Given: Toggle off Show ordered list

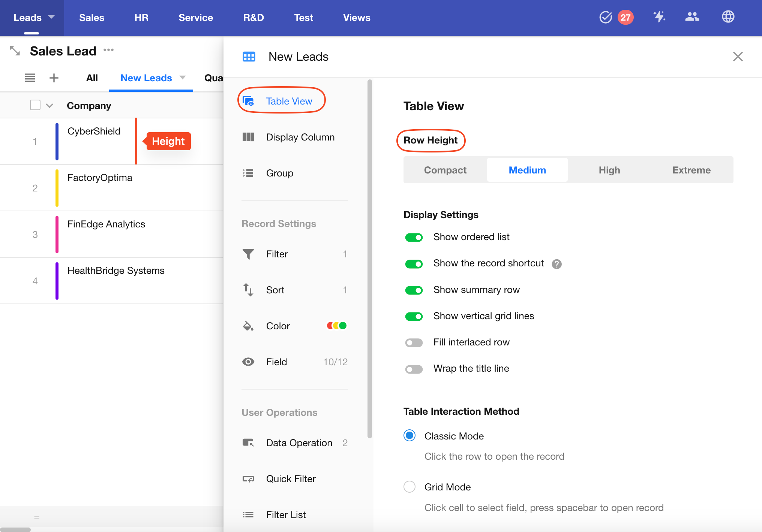Looking at the screenshot, I should click(414, 238).
